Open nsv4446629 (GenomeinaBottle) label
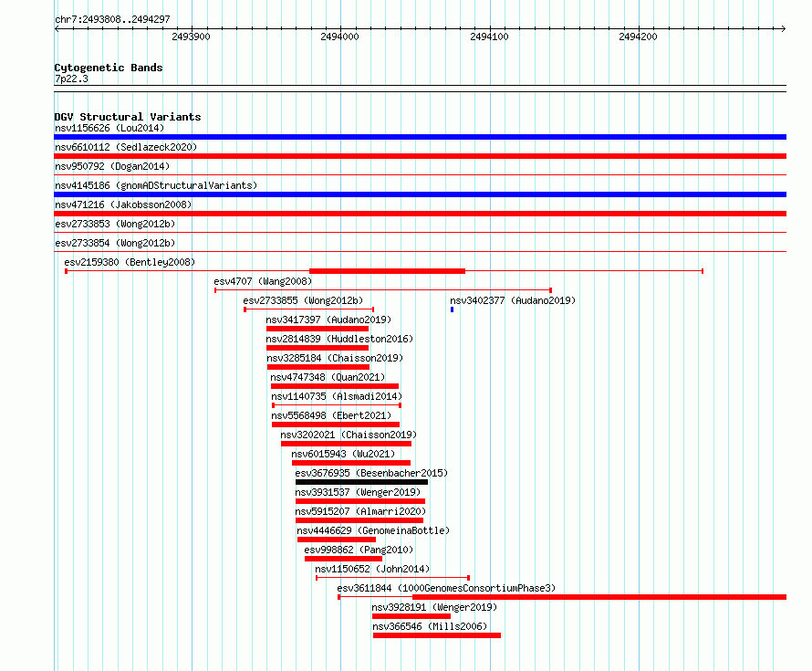The image size is (812, 671). (x=373, y=530)
